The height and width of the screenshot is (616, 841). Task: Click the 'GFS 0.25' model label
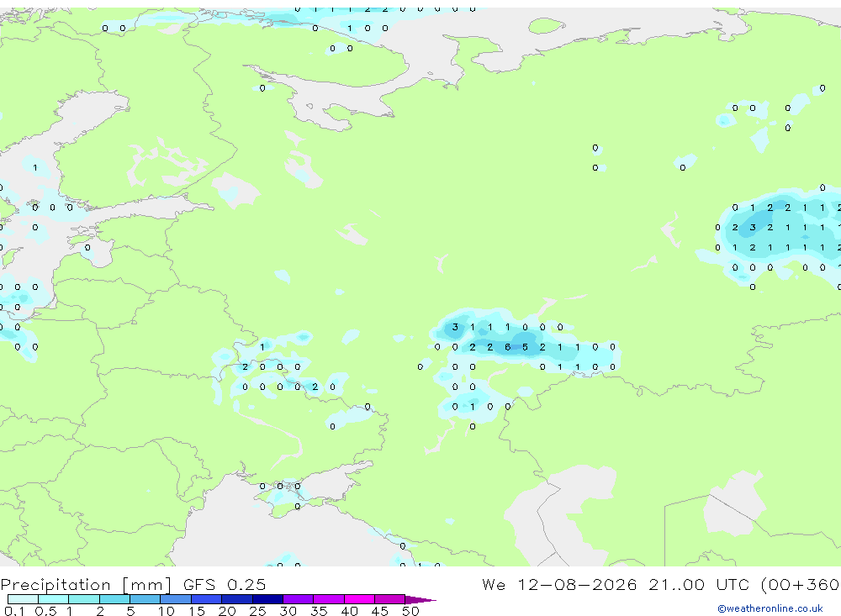pyautogui.click(x=225, y=584)
